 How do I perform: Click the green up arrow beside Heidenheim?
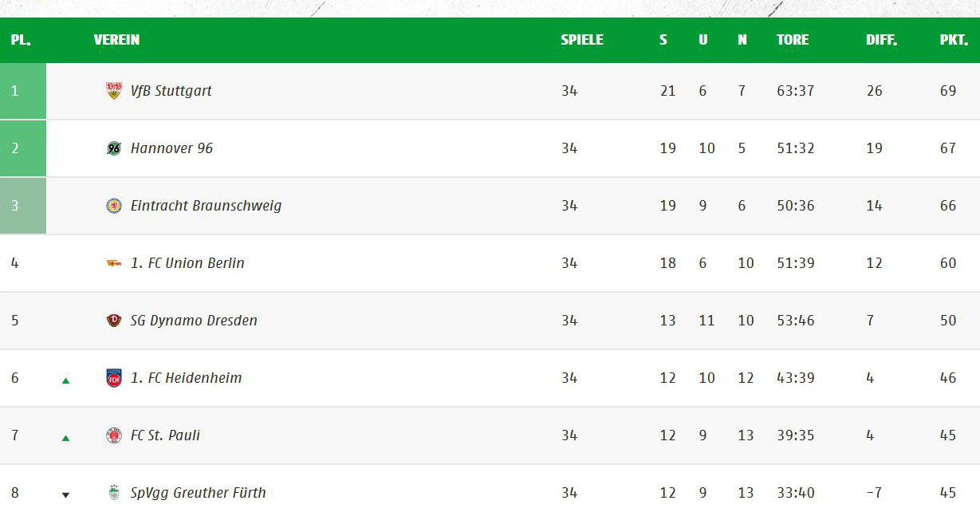tap(65, 380)
